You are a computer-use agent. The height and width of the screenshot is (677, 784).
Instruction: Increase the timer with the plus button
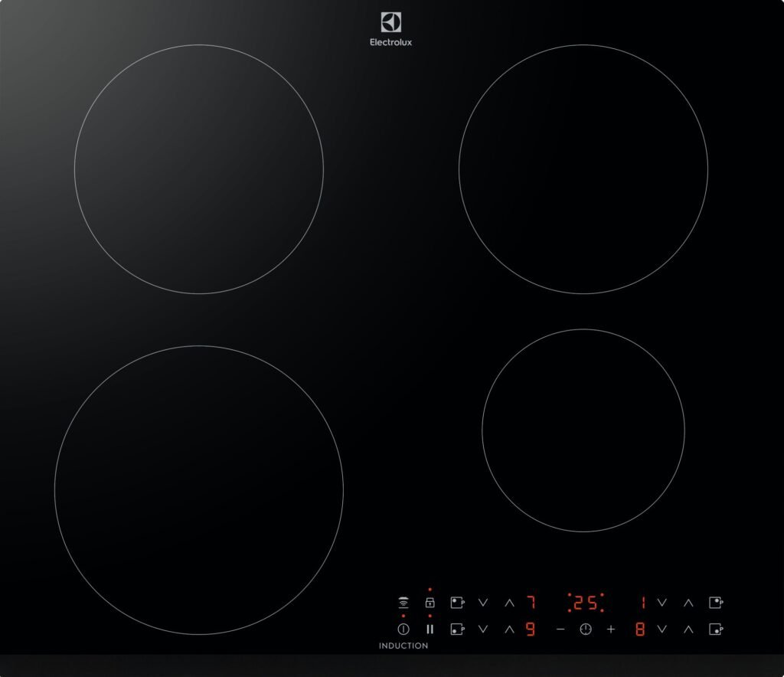point(610,629)
